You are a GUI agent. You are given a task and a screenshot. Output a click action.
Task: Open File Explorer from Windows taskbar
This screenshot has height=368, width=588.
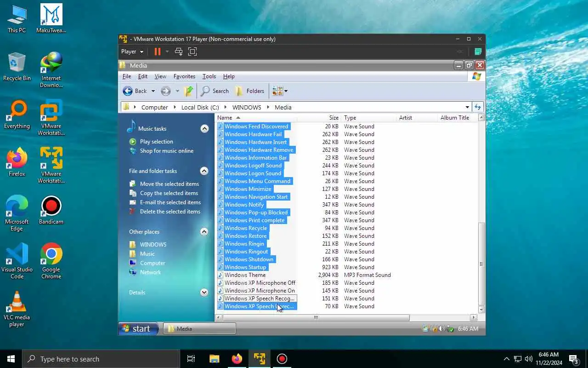pyautogui.click(x=214, y=359)
